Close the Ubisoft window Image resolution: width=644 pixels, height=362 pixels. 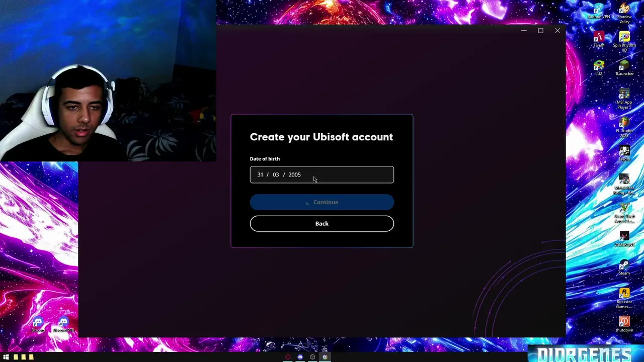click(x=557, y=31)
